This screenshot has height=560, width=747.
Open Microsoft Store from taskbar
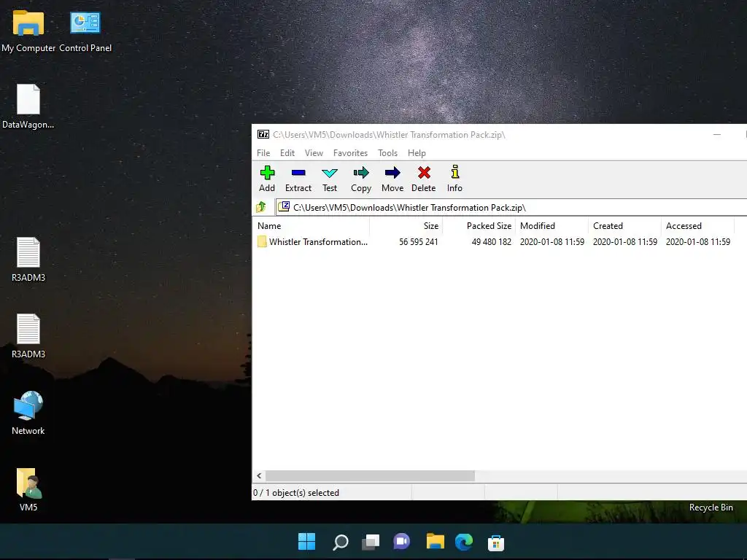pos(496,542)
